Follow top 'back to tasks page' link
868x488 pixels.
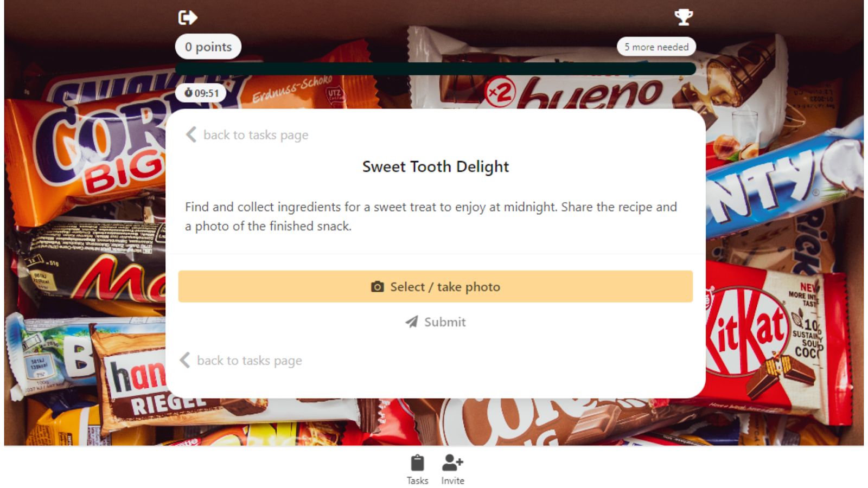[256, 135]
